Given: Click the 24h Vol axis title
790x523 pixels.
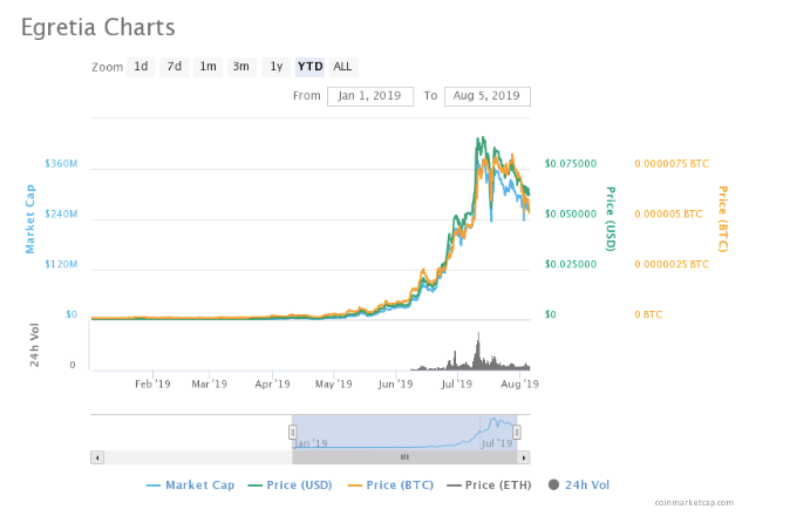Looking at the screenshot, I should click(34, 345).
